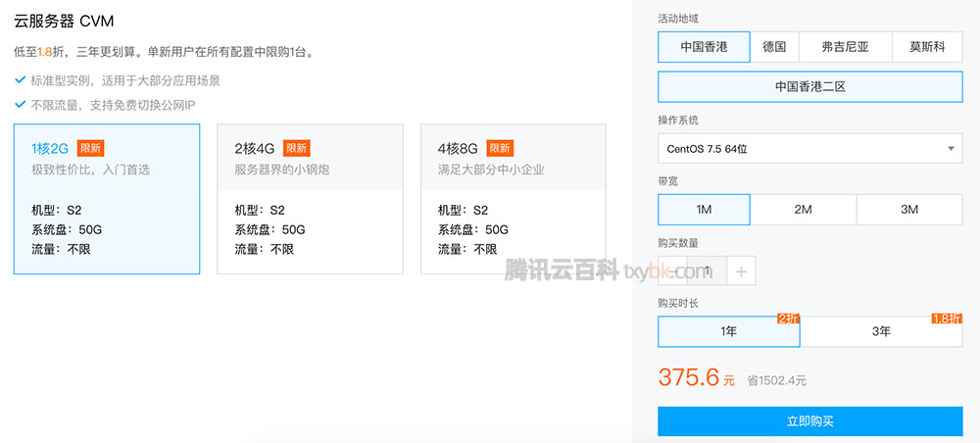Select 中国香港 region
The height and width of the screenshot is (443, 980).
coord(704,47)
